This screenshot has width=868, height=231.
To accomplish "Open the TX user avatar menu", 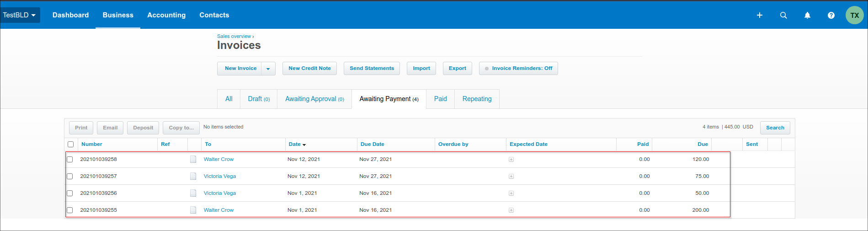I will click(854, 15).
